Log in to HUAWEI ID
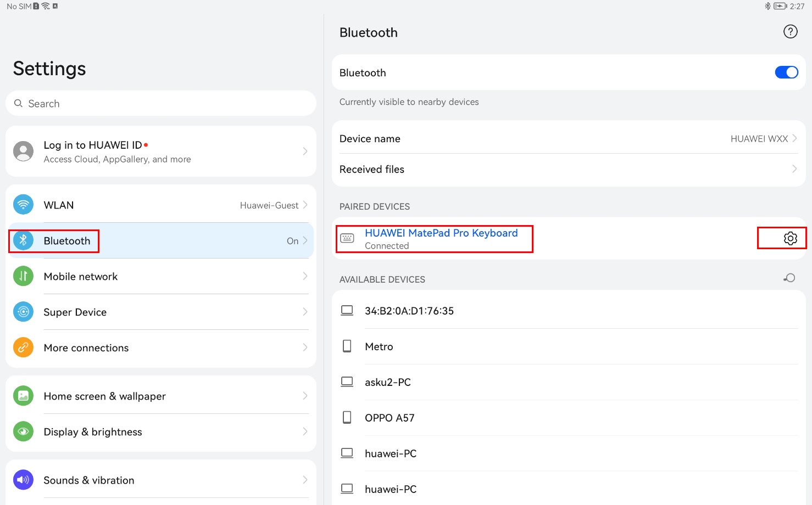Image resolution: width=812 pixels, height=505 pixels. [x=160, y=151]
